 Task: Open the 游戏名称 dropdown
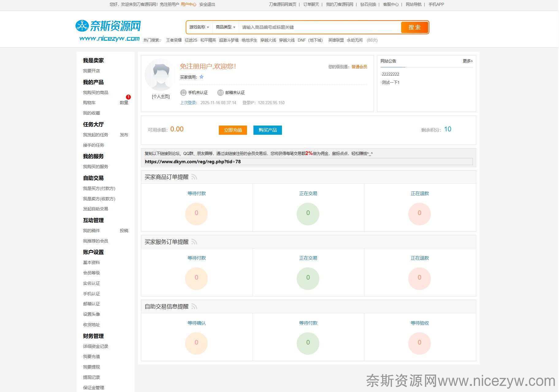pyautogui.click(x=199, y=27)
